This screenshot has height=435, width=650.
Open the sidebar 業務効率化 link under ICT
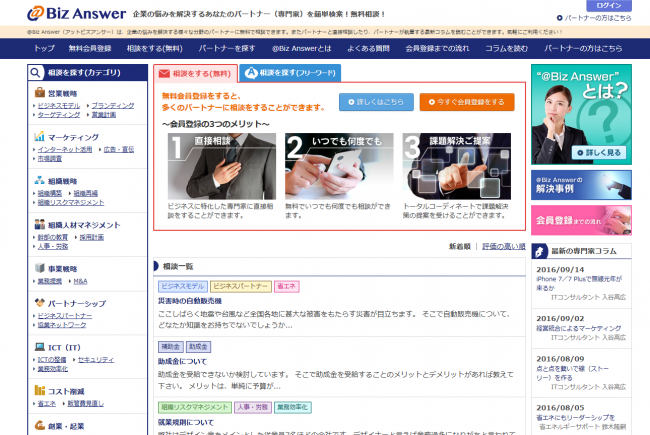[x=53, y=369]
